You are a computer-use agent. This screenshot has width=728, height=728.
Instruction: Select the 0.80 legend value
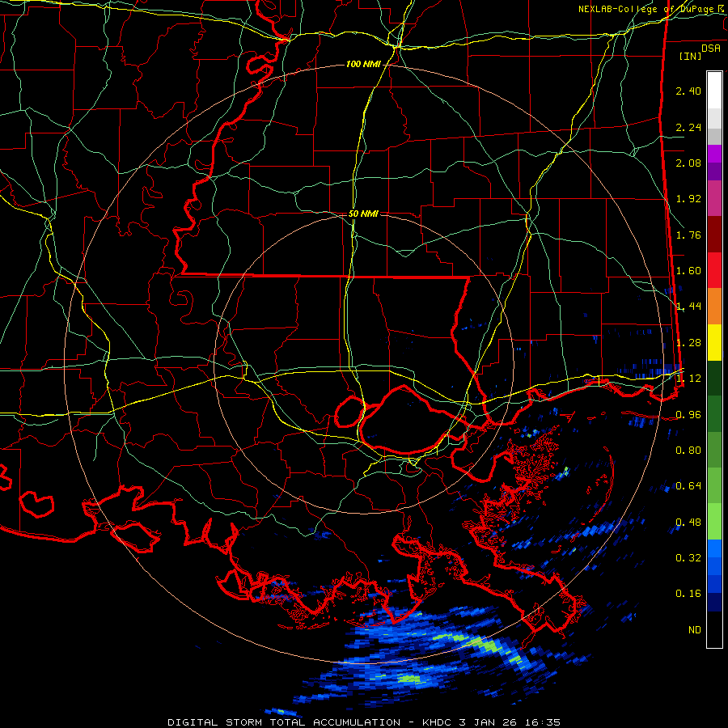point(688,451)
